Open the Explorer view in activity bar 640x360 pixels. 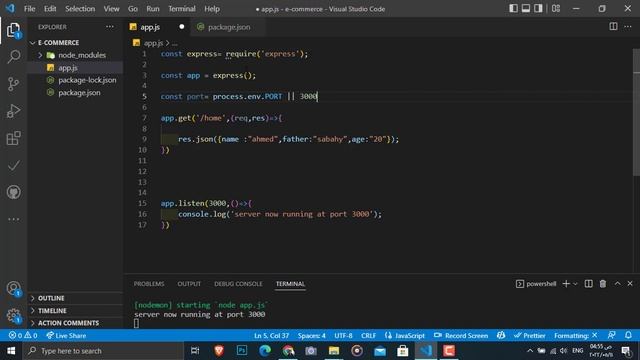click(x=13, y=30)
